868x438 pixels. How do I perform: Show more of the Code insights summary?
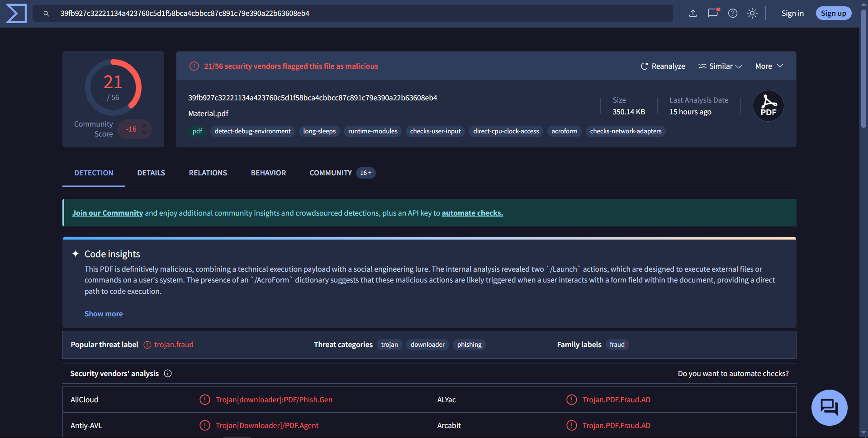[104, 313]
